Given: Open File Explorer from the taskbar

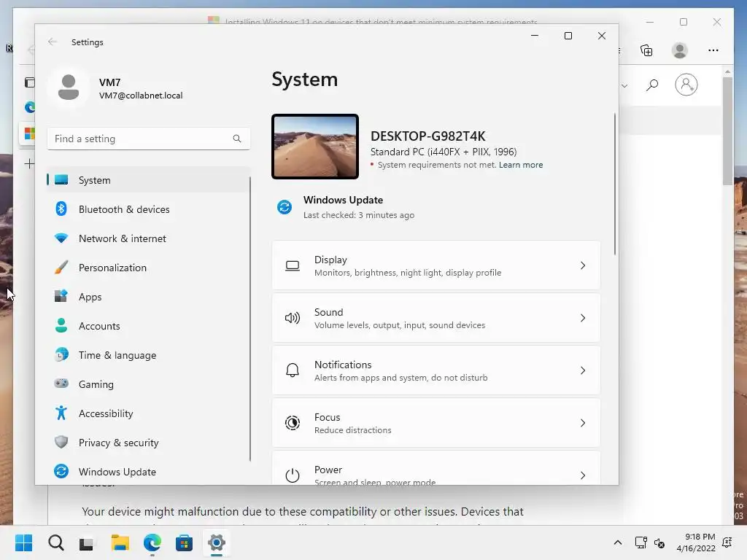Looking at the screenshot, I should click(120, 542).
